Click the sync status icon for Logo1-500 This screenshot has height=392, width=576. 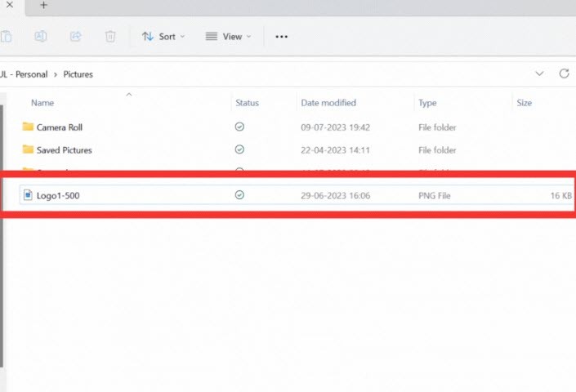point(239,195)
